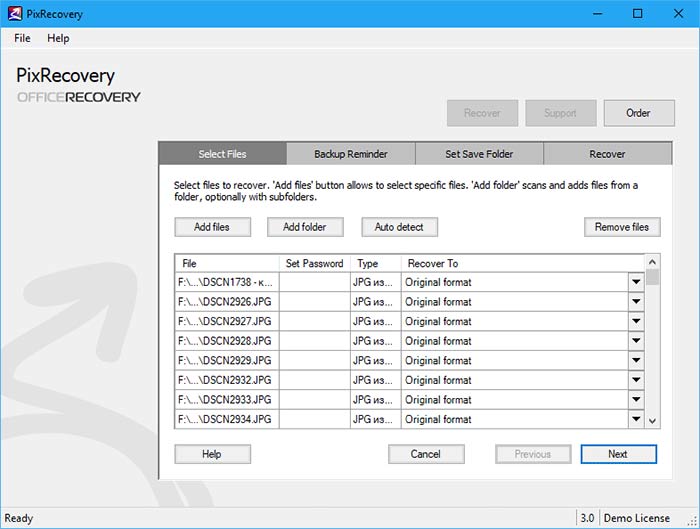This screenshot has height=529, width=700.
Task: Click the Order button
Action: click(639, 113)
